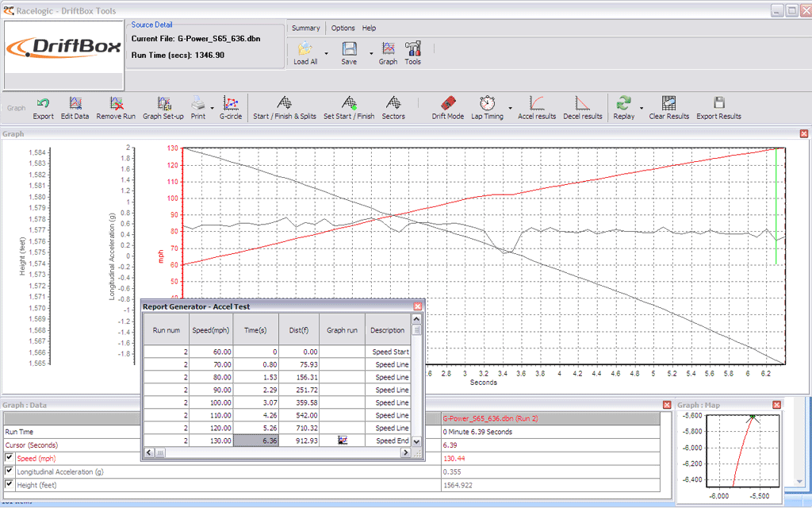
Task: Toggle Speed (mph) channel checkbox
Action: [9, 458]
